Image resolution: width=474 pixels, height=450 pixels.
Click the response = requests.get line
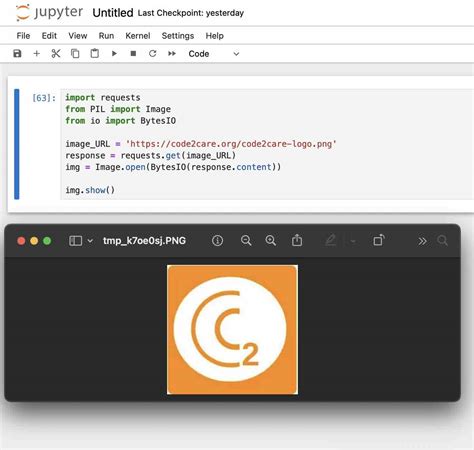click(150, 155)
